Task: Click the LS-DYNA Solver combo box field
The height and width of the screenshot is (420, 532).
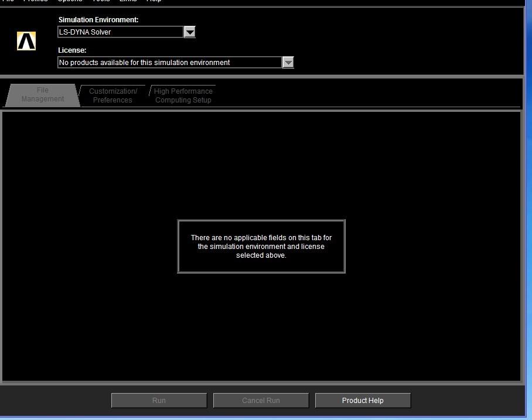Action: click(x=121, y=32)
